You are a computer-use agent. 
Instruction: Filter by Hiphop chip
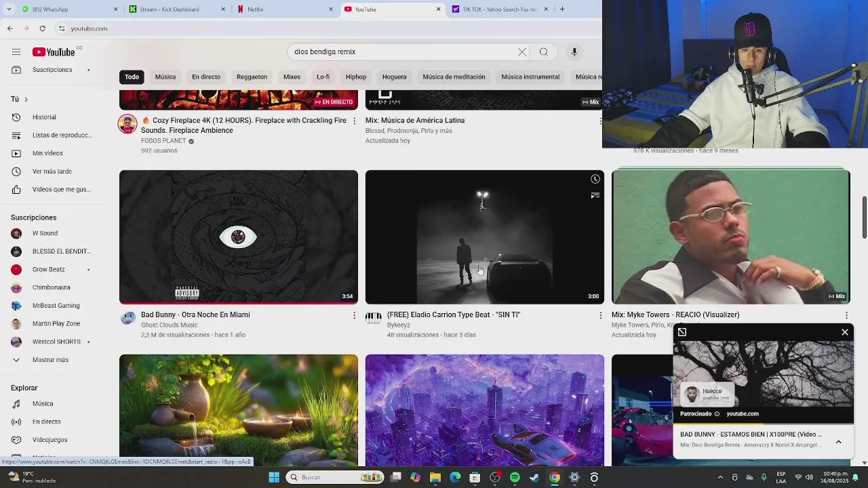tap(356, 77)
